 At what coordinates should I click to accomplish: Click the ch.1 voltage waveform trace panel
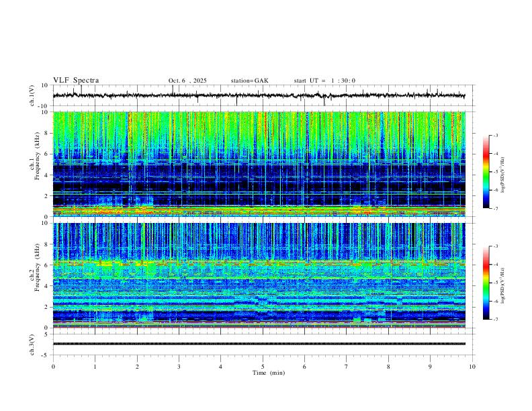263,95
